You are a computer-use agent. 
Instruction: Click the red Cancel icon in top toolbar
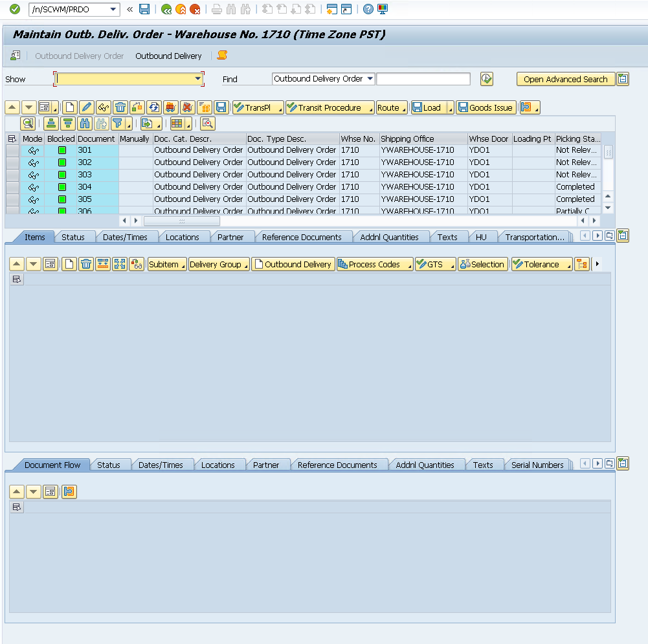(x=195, y=9)
